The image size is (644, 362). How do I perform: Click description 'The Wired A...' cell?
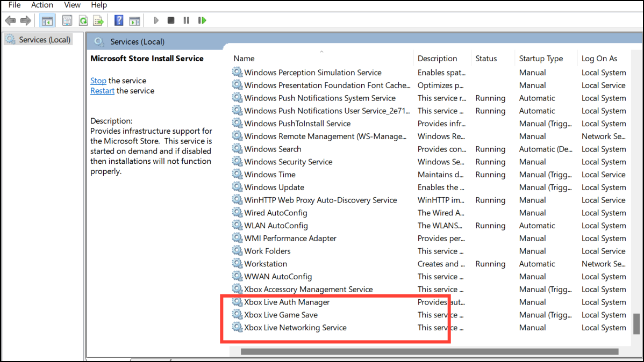coord(441,213)
